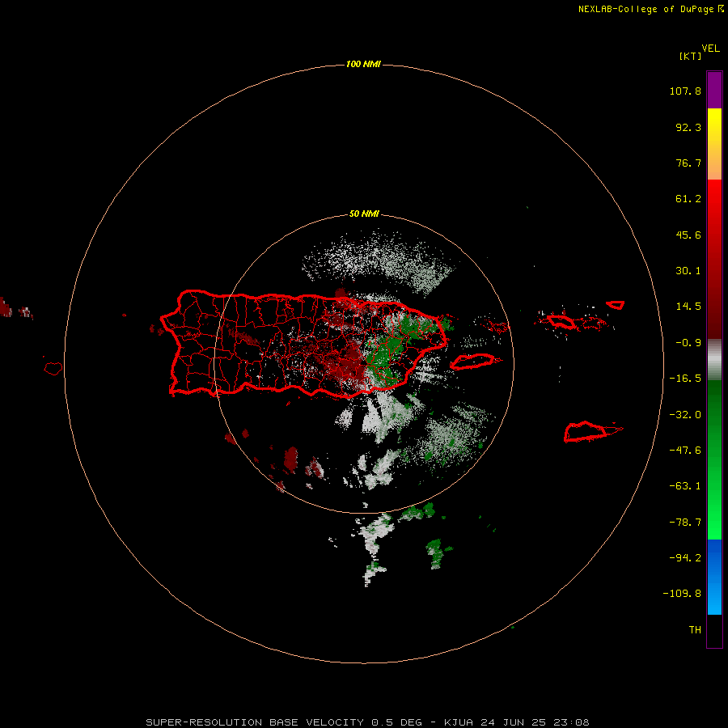This screenshot has height=728, width=728.
Task: Click the -78.7 legend value
Action: pos(685,523)
